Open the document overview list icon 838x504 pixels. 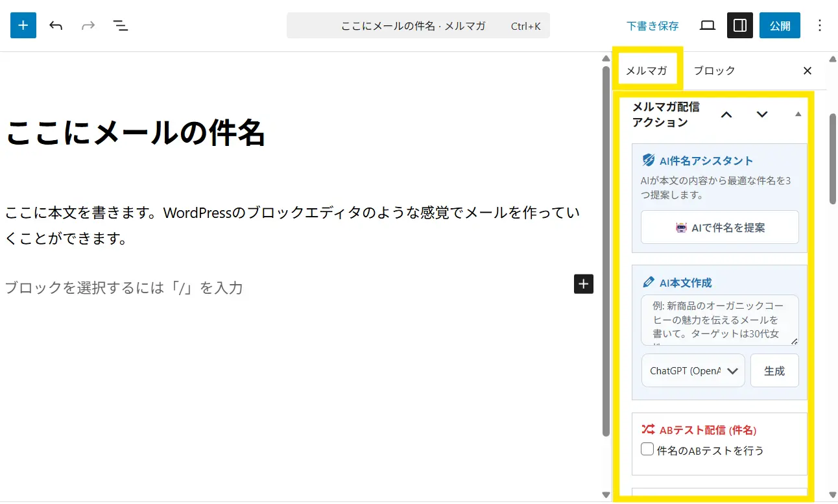[121, 25]
